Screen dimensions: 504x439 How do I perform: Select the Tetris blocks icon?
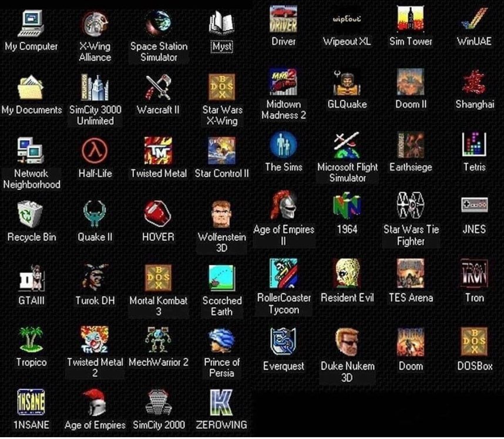(x=474, y=144)
